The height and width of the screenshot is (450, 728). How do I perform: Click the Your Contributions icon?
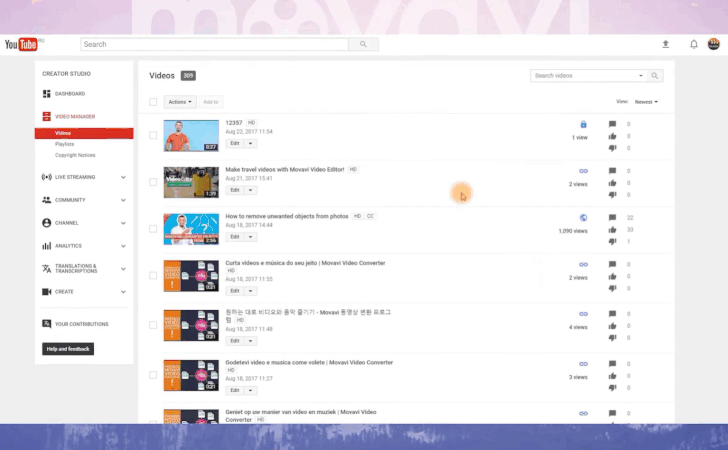(x=46, y=324)
